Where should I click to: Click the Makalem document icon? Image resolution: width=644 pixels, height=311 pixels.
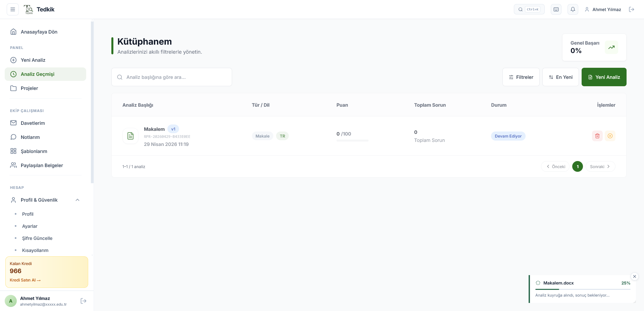[130, 136]
